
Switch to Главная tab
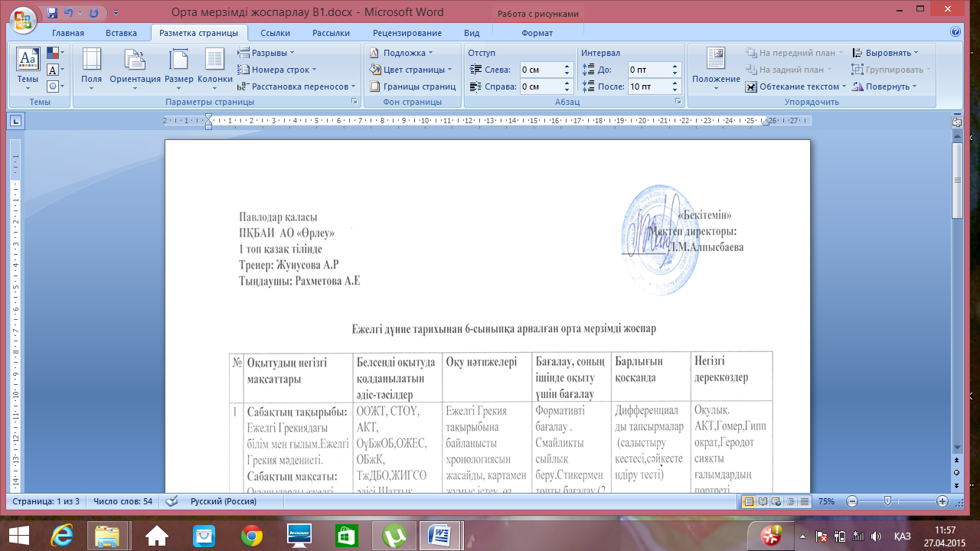68,33
